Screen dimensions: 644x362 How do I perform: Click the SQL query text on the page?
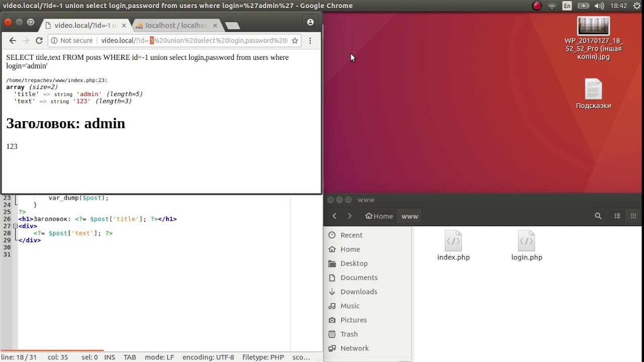coord(147,62)
